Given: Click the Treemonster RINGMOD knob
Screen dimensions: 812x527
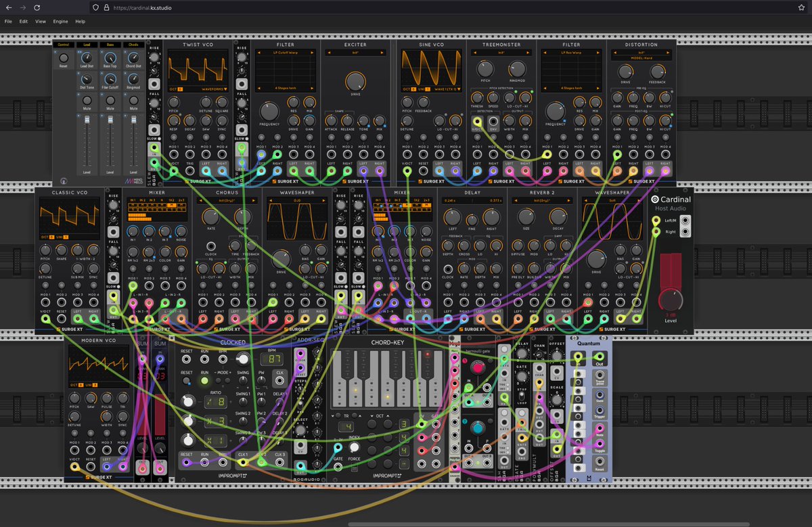Looking at the screenshot, I should tap(517, 68).
